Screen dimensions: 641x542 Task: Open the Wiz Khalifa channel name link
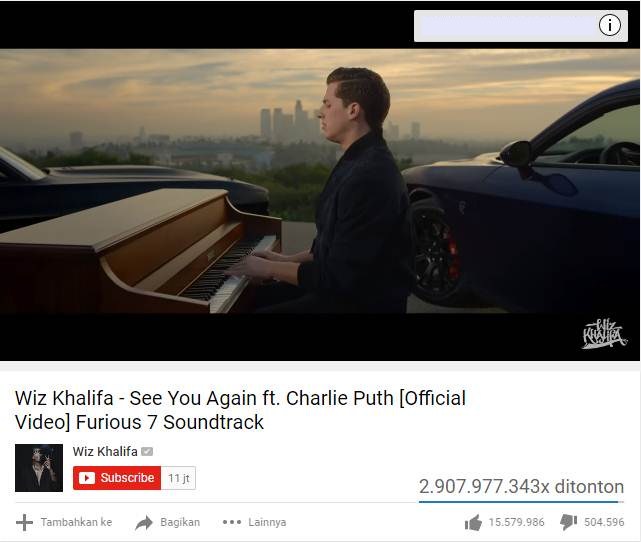(x=105, y=452)
